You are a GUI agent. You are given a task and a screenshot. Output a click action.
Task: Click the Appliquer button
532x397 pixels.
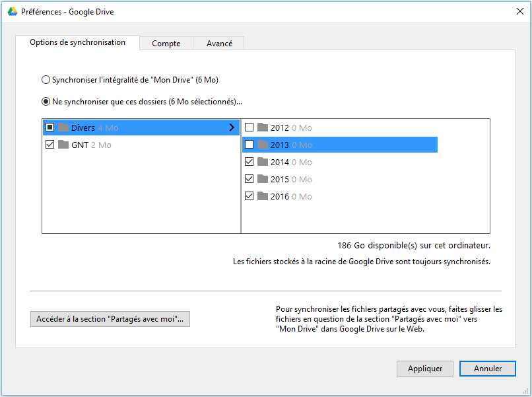point(425,369)
